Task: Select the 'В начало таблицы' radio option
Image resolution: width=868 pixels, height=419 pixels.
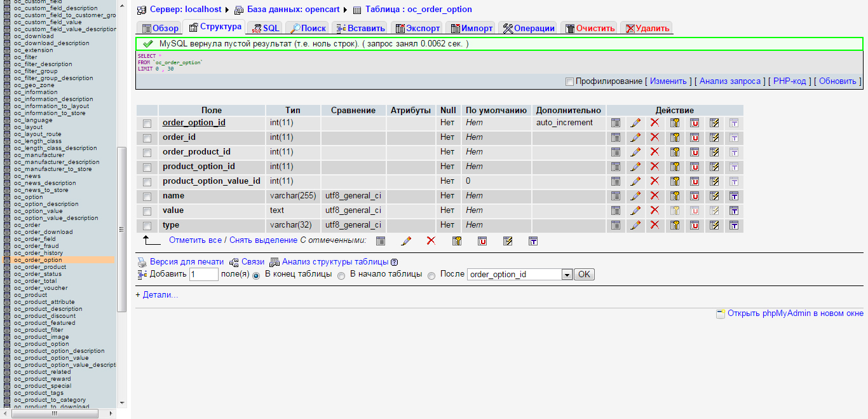Action: (341, 275)
